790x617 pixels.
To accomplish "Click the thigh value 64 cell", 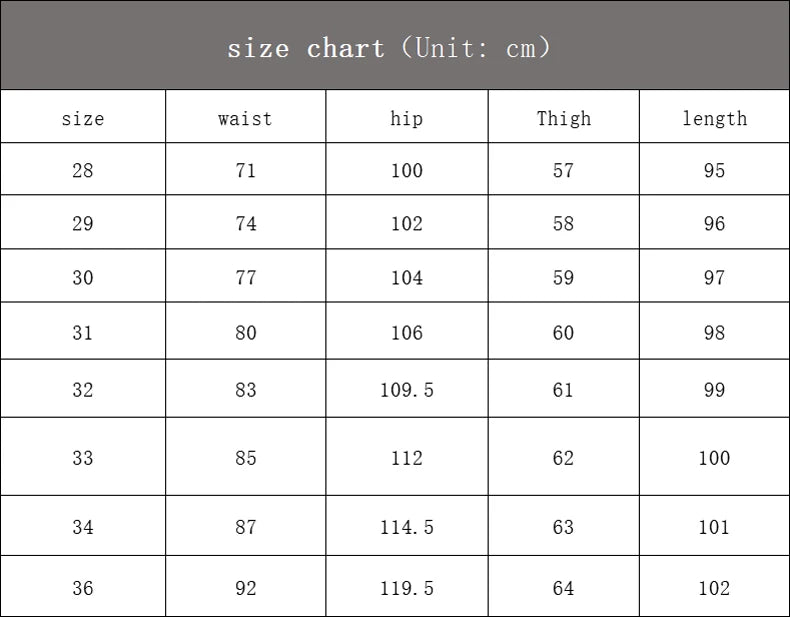I will (x=563, y=588).
